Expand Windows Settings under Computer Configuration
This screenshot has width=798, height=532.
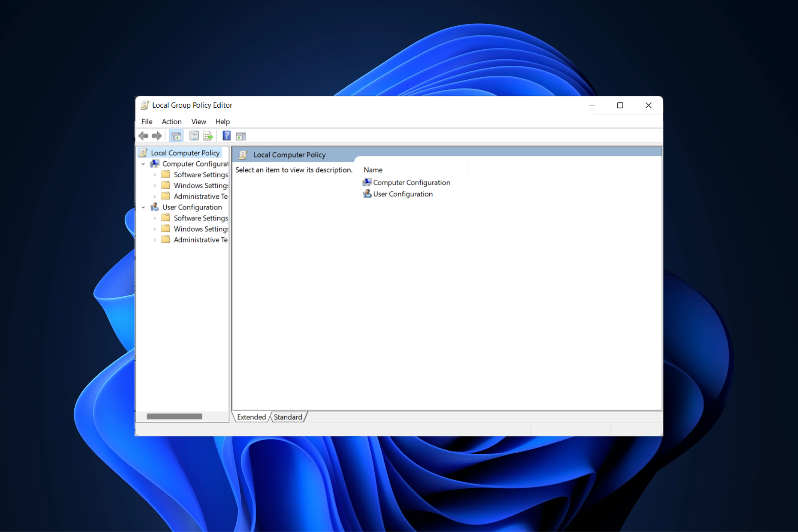pos(155,186)
